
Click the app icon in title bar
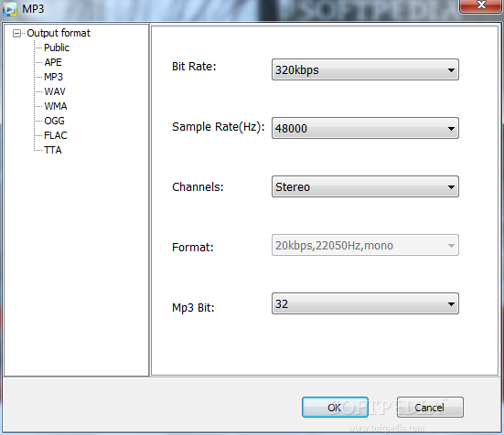(x=10, y=9)
